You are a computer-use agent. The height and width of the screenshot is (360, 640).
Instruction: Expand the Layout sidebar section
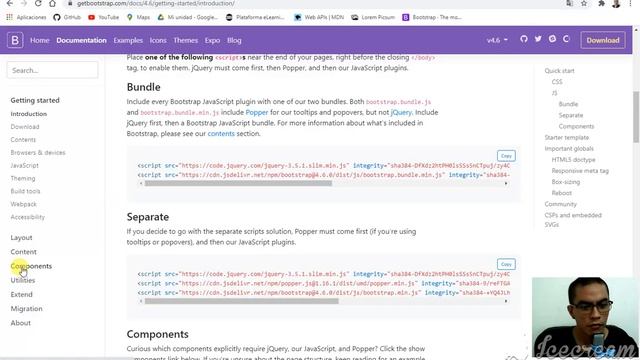tap(21, 237)
